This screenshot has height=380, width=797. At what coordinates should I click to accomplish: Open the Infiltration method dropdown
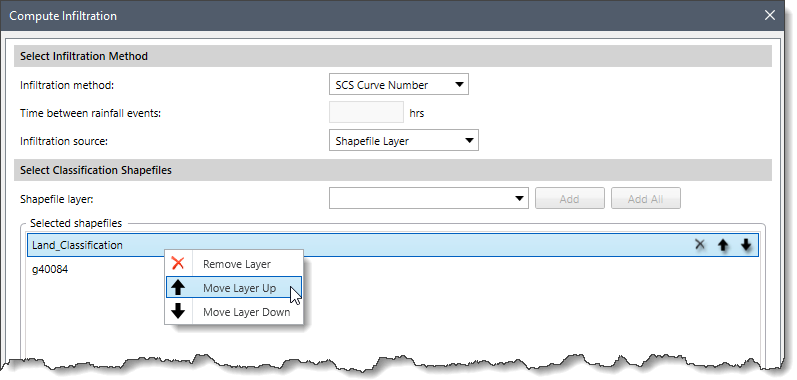(x=399, y=85)
